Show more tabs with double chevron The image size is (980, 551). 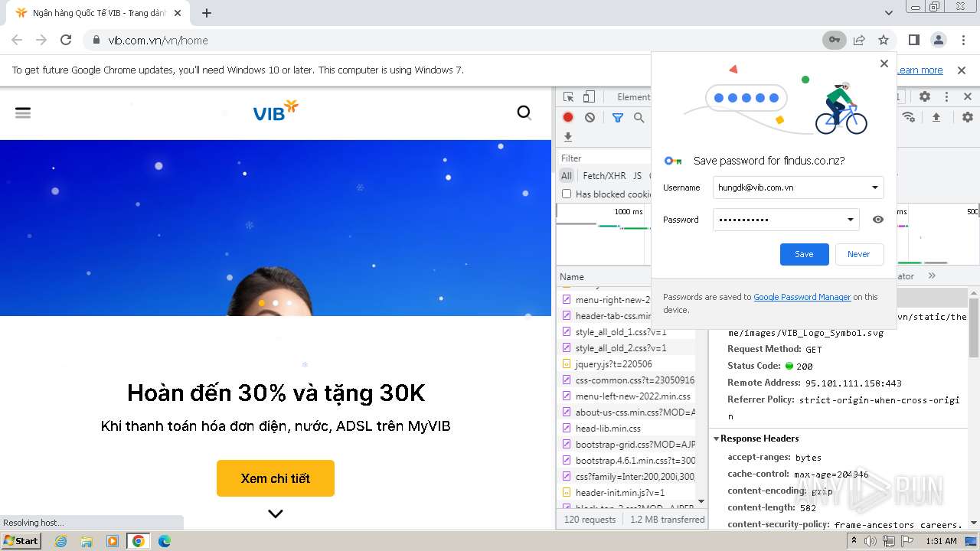[x=932, y=276]
